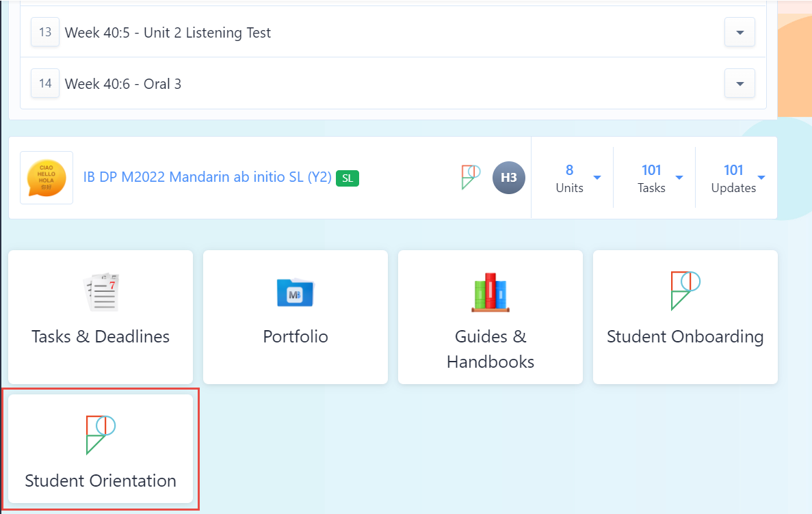Screen dimensions: 812x514
Task: Click the number 14 row badge
Action: [45, 83]
